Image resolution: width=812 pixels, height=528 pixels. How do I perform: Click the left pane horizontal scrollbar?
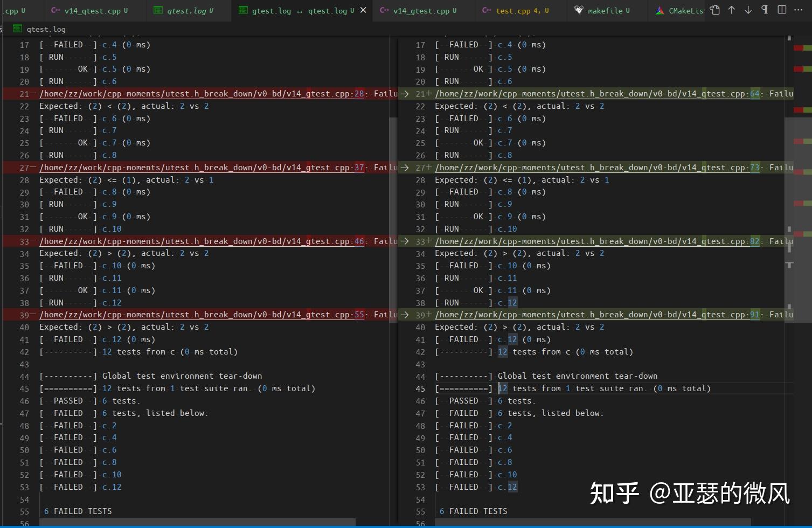197,523
